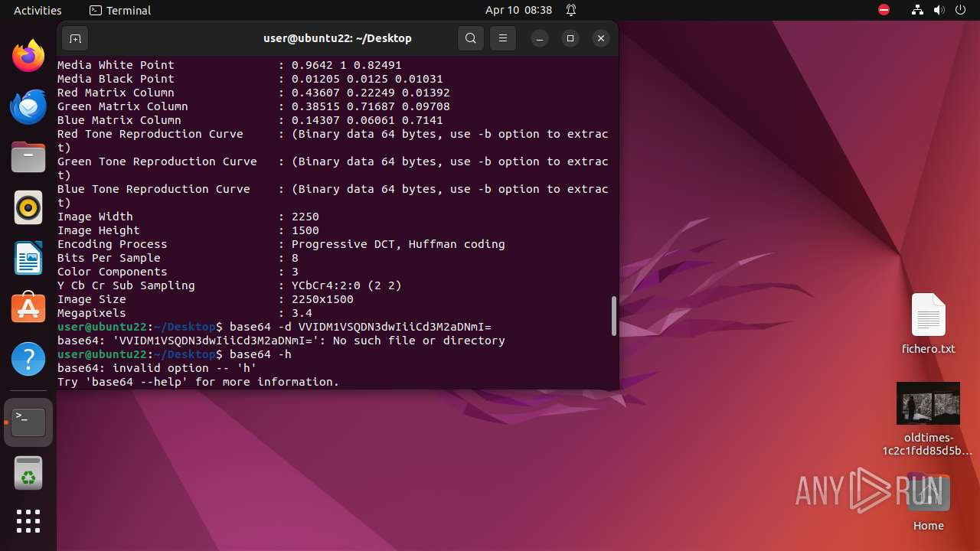Image resolution: width=980 pixels, height=551 pixels.
Task: Click the red do-not-disturb tray icon
Action: pos(884,10)
